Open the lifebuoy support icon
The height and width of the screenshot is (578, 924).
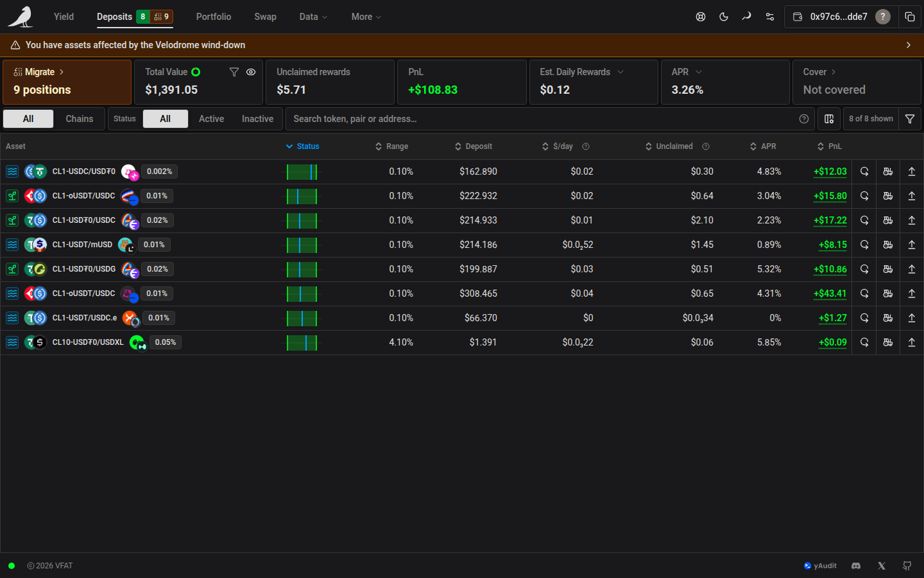point(701,17)
